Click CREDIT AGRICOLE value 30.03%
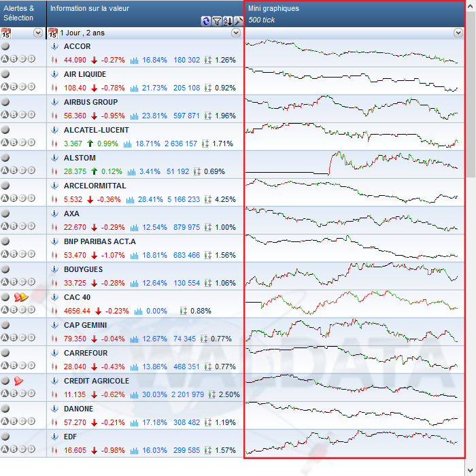This screenshot has height=476, width=476. tap(154, 394)
